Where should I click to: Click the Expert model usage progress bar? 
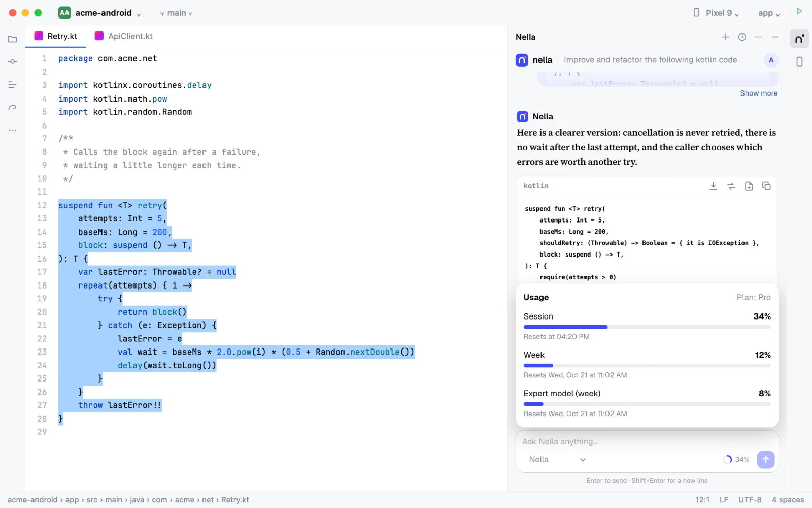click(647, 404)
